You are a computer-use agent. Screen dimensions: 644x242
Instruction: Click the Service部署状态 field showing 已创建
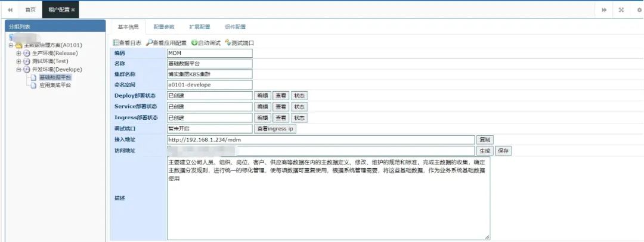click(x=209, y=107)
